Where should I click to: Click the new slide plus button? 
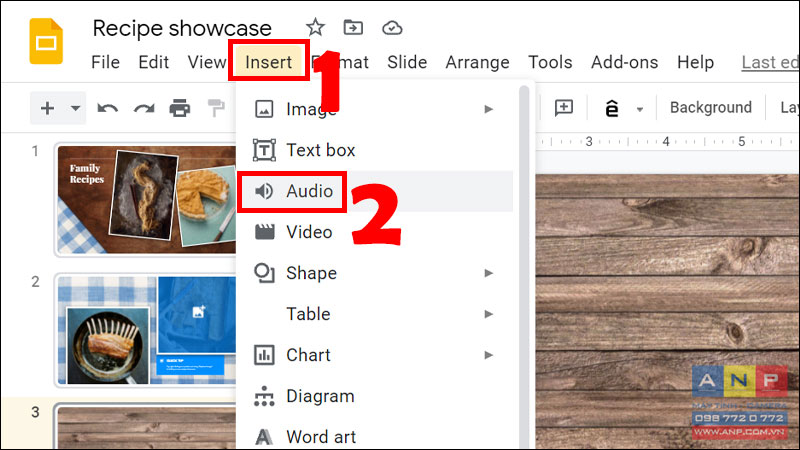47,108
